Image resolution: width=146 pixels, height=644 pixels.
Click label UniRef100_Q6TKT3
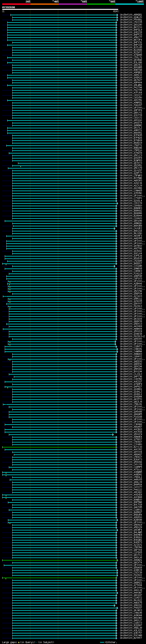pyautogui.click(x=131, y=163)
